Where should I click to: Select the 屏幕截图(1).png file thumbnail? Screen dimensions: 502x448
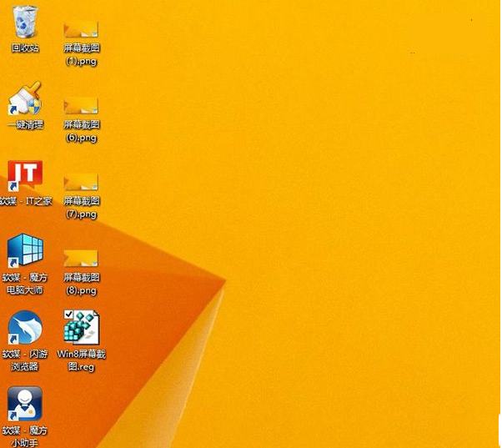pos(82,30)
